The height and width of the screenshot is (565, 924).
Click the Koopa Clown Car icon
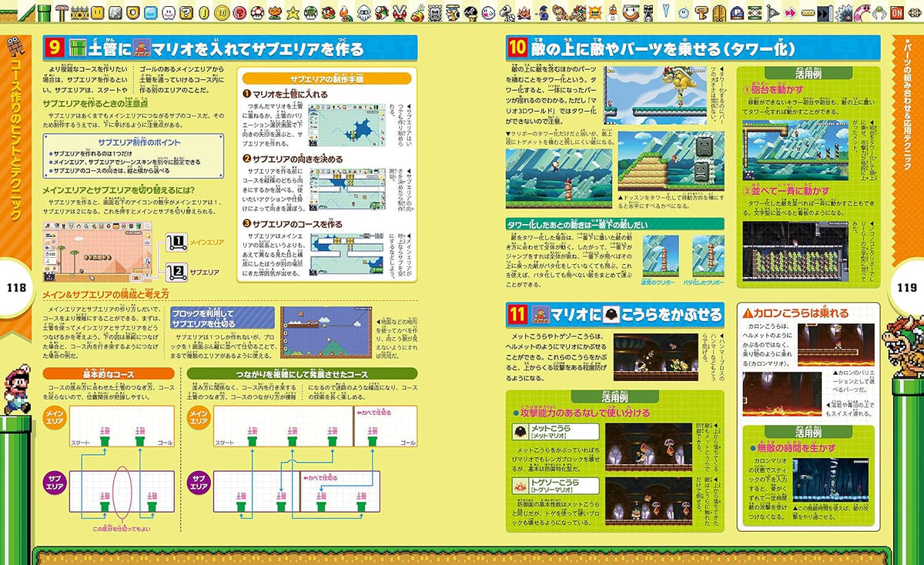pyautogui.click(x=631, y=13)
